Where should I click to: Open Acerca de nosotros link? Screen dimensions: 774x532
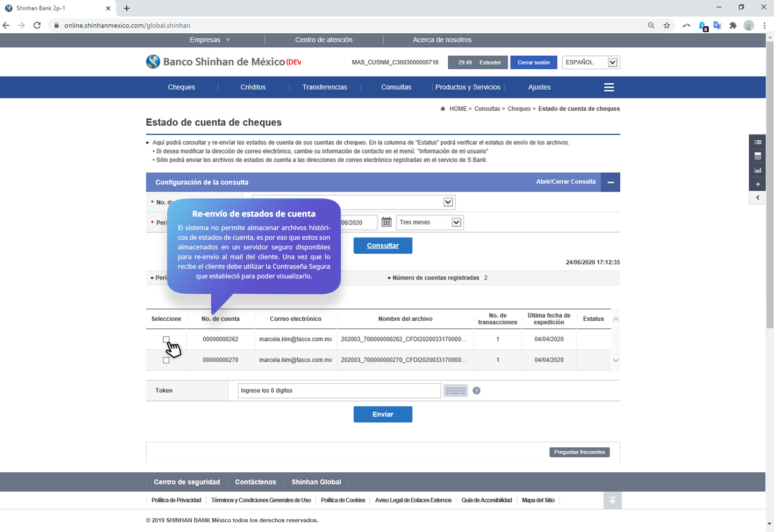[442, 40]
